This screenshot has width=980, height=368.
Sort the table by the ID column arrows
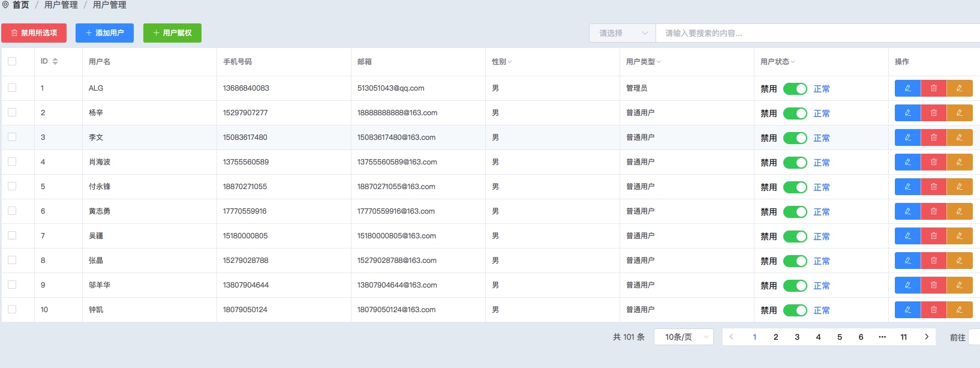(55, 61)
